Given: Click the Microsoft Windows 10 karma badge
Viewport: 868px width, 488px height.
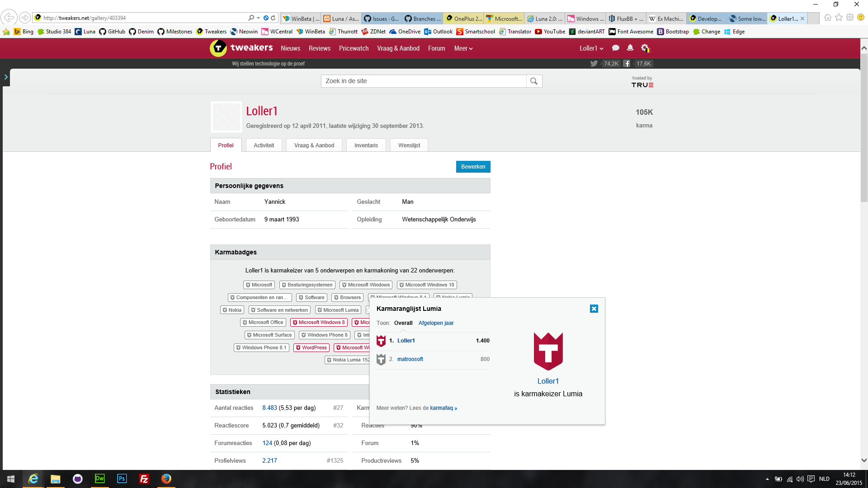Looking at the screenshot, I should tap(427, 285).
